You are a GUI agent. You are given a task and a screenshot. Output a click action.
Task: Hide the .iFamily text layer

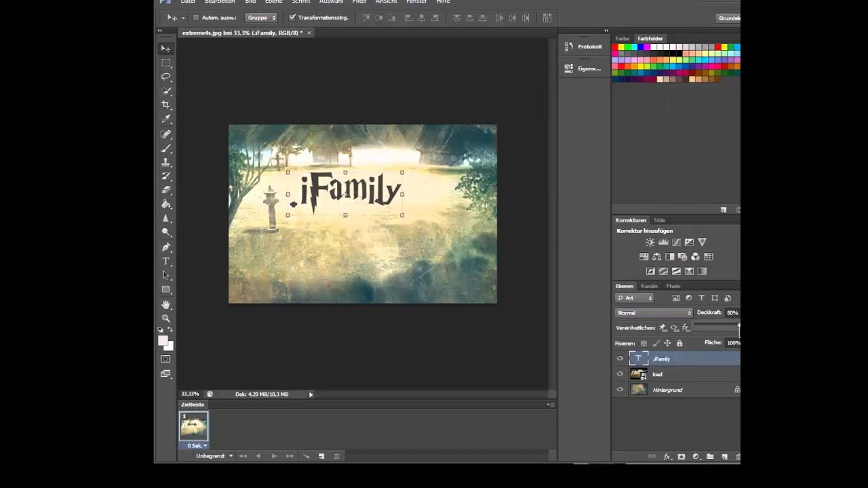click(620, 359)
